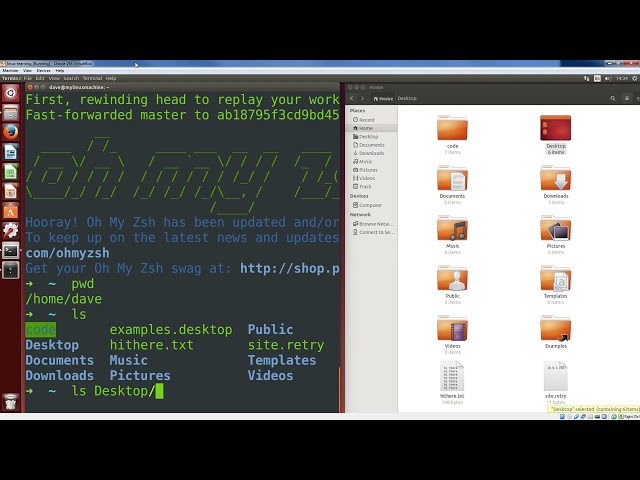Click 'examples.desktop' in terminal output
640x480 pixels.
click(171, 330)
